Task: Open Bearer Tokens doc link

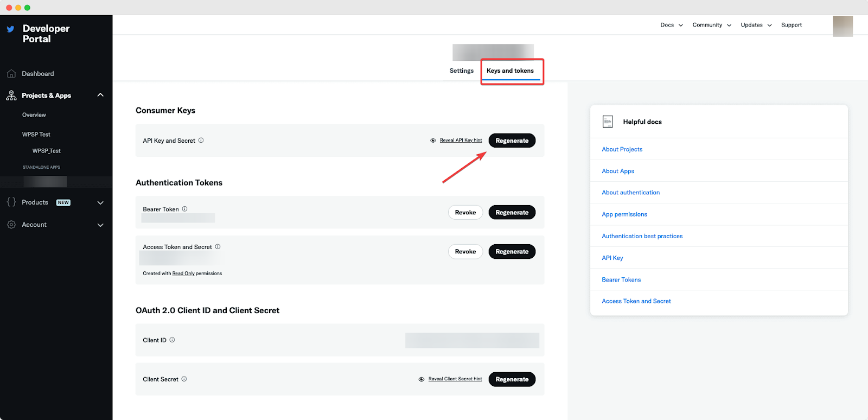Action: 621,279
